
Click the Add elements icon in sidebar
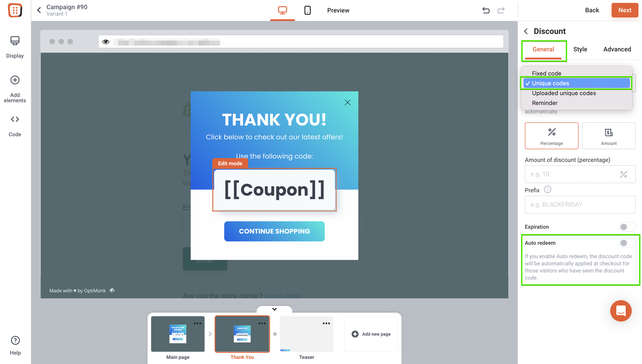(x=15, y=80)
